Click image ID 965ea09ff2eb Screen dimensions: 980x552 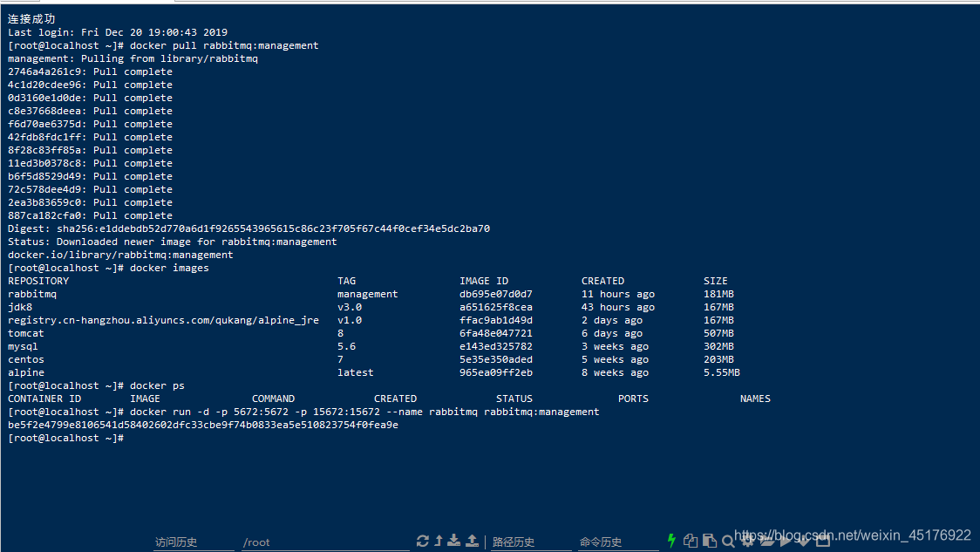(x=496, y=373)
